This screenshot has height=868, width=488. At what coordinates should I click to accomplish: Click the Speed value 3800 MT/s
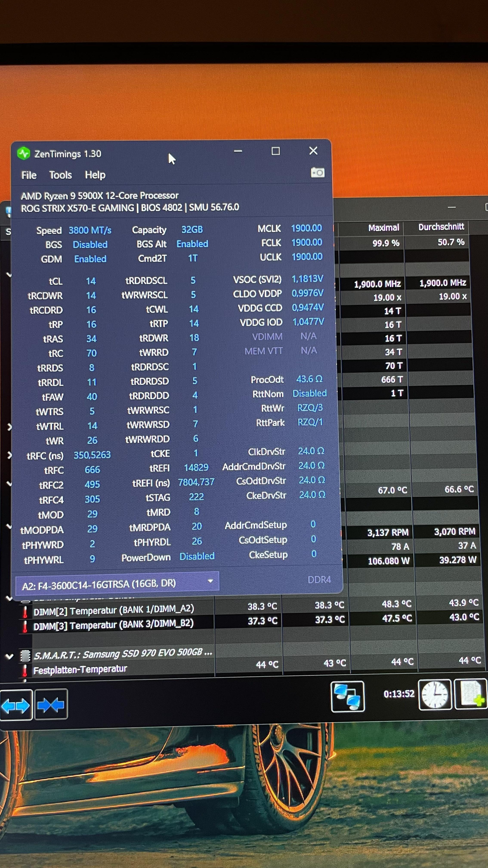[x=90, y=230]
